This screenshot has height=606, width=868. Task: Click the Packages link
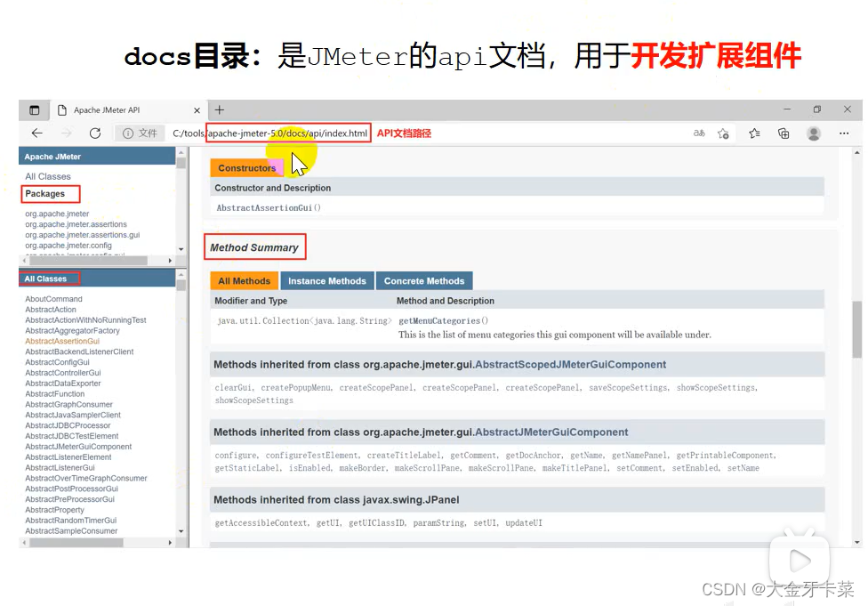point(44,193)
